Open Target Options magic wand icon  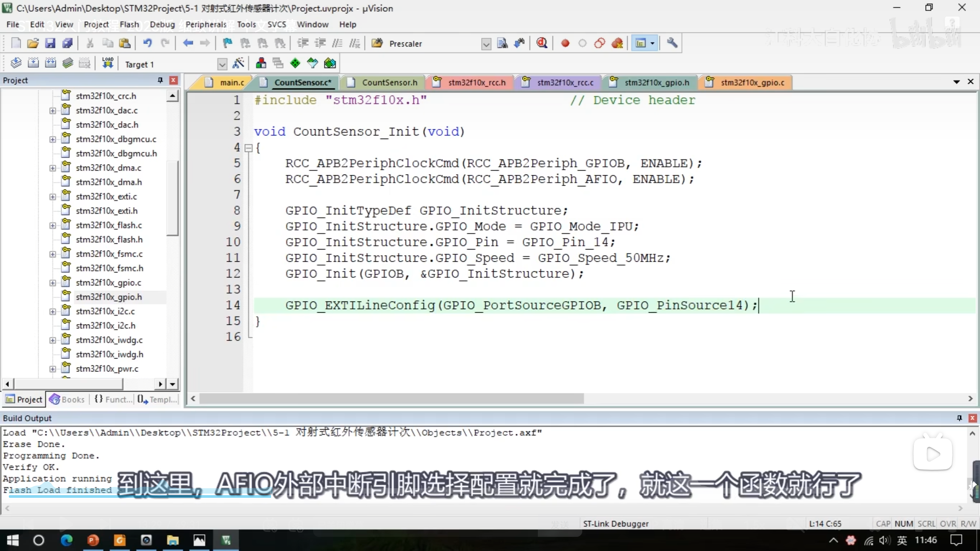point(238,63)
